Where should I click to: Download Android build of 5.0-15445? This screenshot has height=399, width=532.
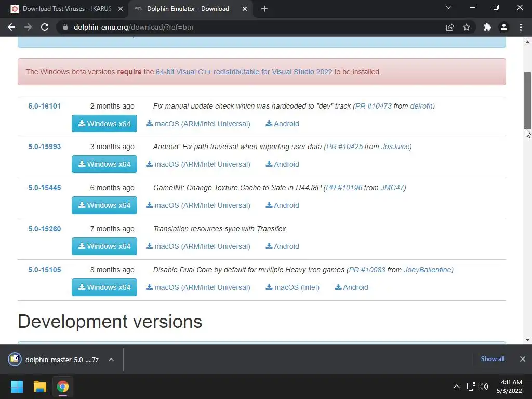[x=282, y=205]
